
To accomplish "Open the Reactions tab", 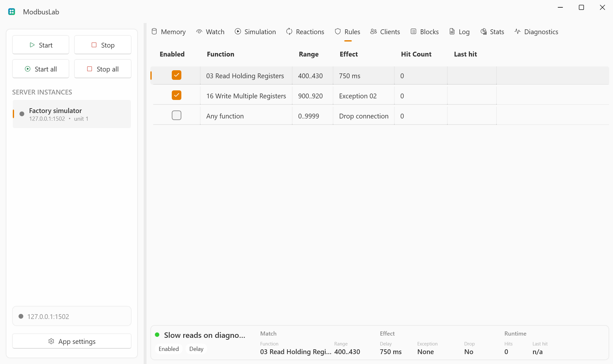I will tap(305, 32).
